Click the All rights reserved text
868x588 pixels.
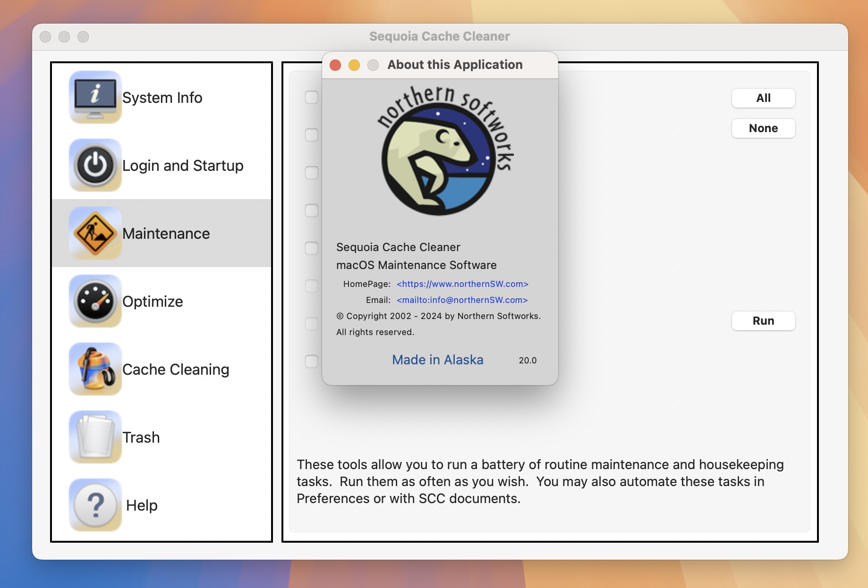375,332
